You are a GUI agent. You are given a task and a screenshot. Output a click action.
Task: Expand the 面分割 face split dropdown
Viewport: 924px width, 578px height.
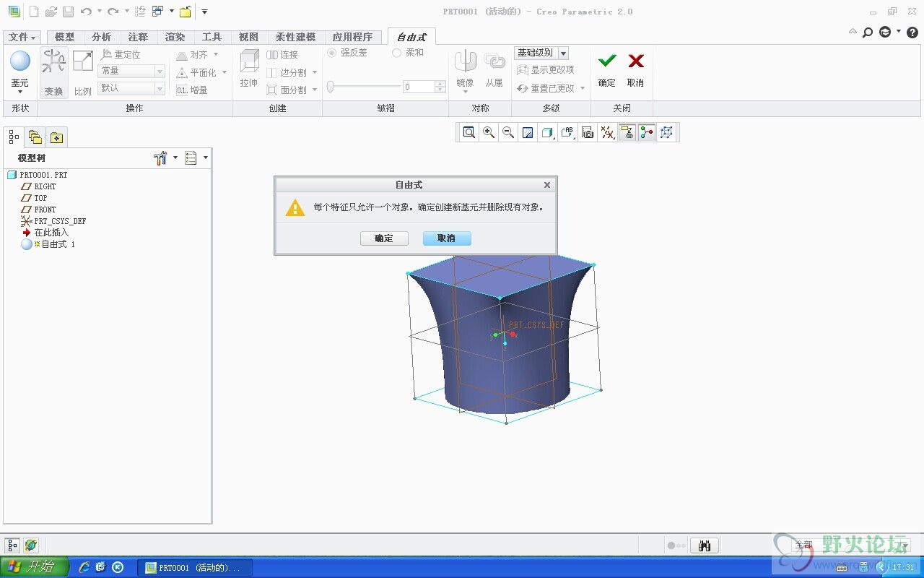(315, 90)
